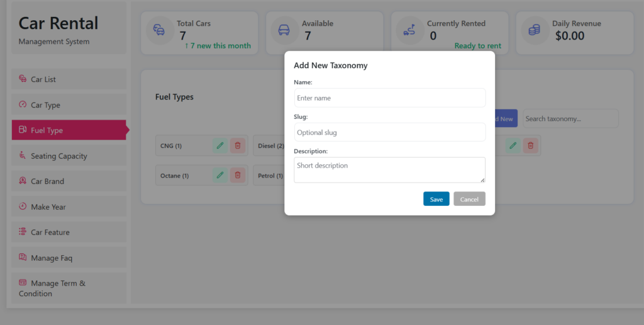
Task: Click the Fuel Types heading
Action: 174,96
